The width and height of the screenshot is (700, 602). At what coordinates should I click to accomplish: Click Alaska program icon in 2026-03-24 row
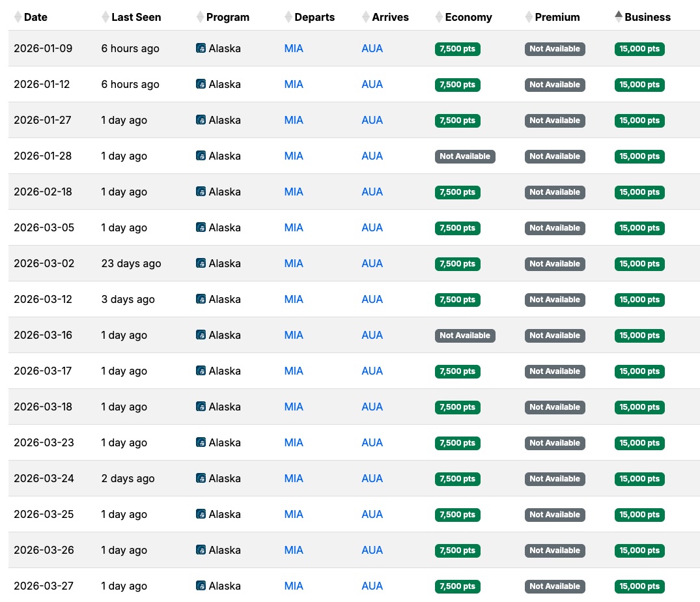pos(201,478)
